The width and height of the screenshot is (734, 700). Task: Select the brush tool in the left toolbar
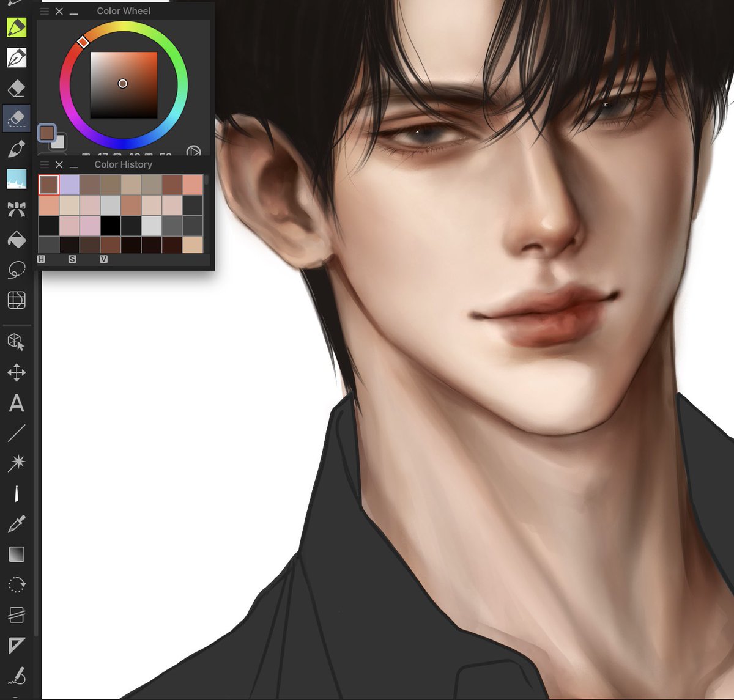[17, 149]
